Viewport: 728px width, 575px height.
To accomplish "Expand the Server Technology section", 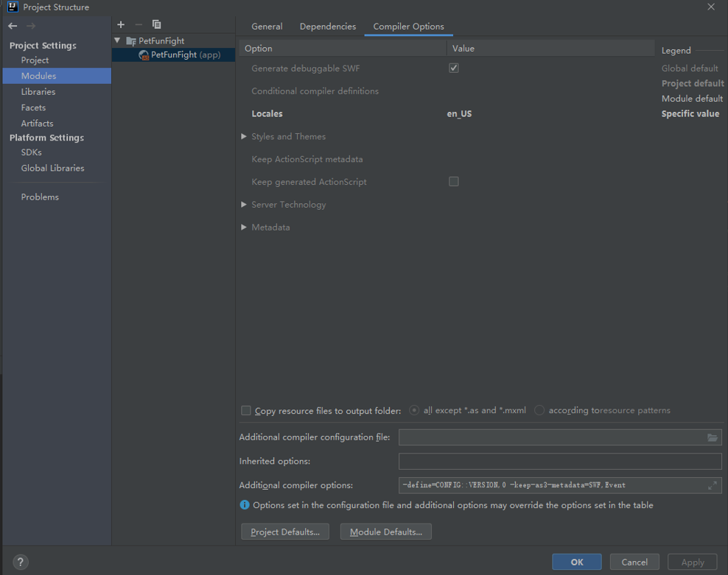I will pos(244,205).
